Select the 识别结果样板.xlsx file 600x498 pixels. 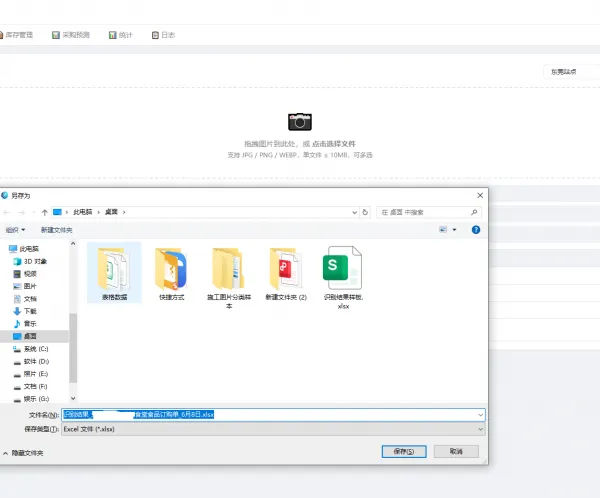coord(343,277)
